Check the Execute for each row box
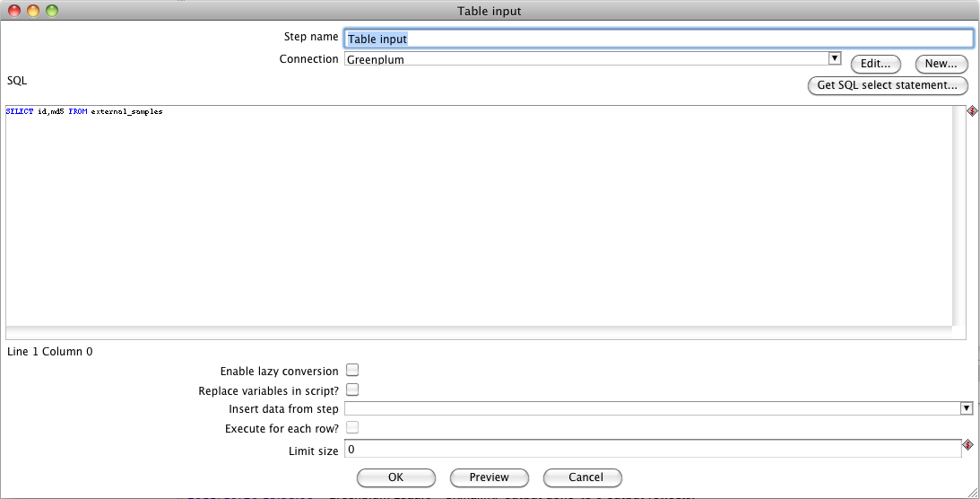The width and height of the screenshot is (980, 499). coord(352,428)
